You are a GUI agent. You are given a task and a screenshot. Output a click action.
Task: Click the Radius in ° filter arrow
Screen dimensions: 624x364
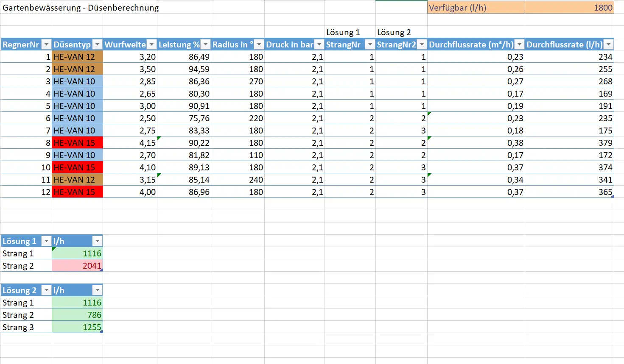pyautogui.click(x=259, y=44)
